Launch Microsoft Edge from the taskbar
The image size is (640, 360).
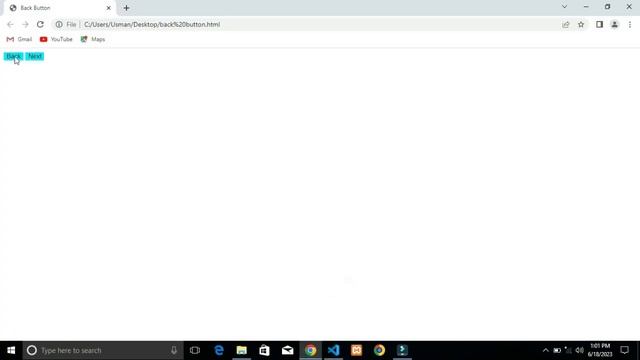point(219,350)
